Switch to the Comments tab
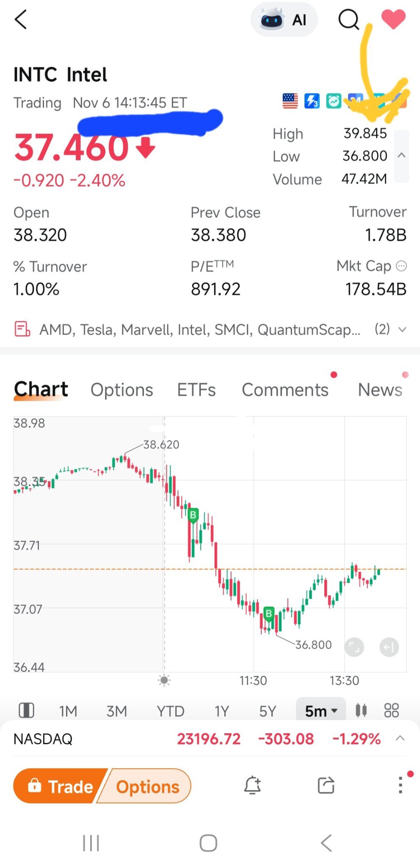The width and height of the screenshot is (420, 868). tap(285, 390)
